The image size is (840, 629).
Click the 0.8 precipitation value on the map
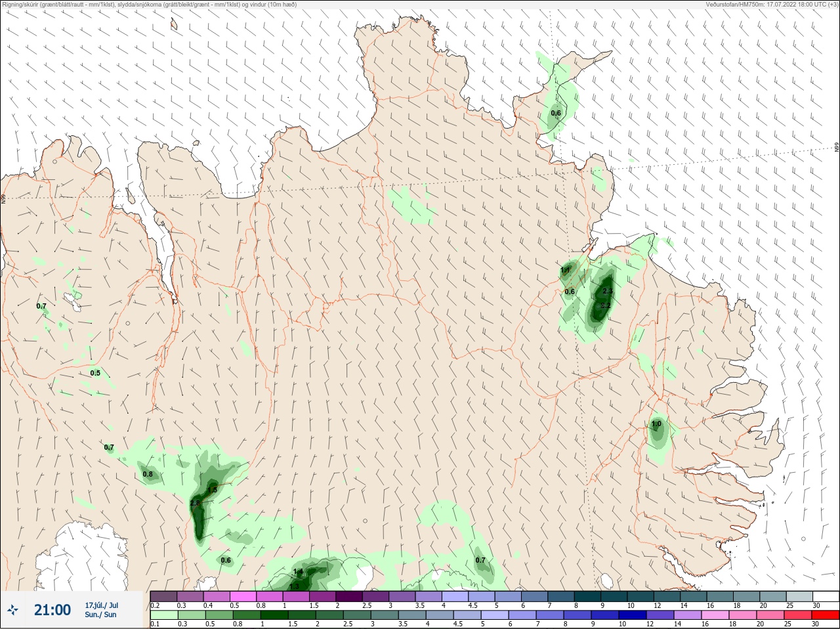[148, 474]
